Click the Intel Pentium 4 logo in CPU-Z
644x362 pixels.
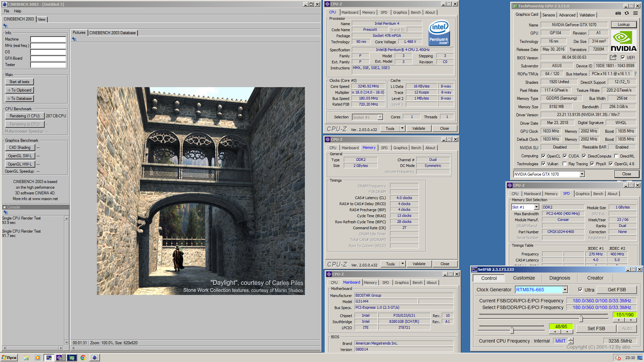pos(439,33)
